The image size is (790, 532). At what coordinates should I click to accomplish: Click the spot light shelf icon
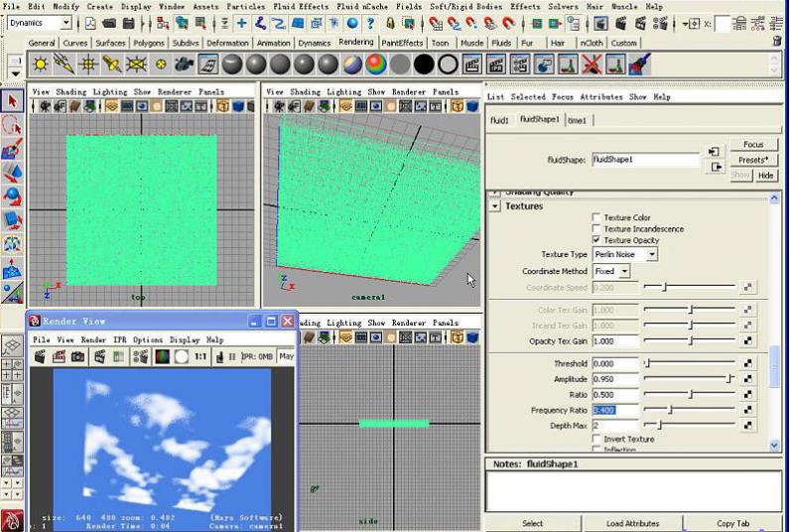pos(112,65)
